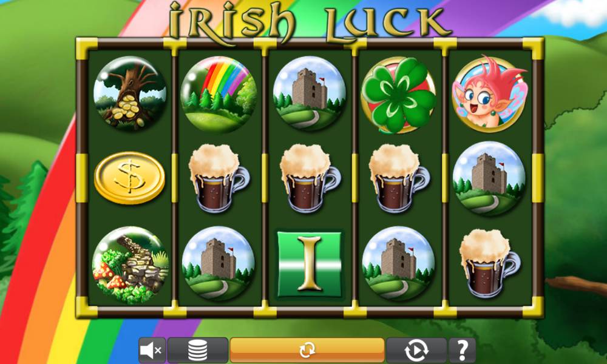Screen dimensions: 607x364
Task: Select the tree with gold coins symbol
Action: tap(130, 93)
